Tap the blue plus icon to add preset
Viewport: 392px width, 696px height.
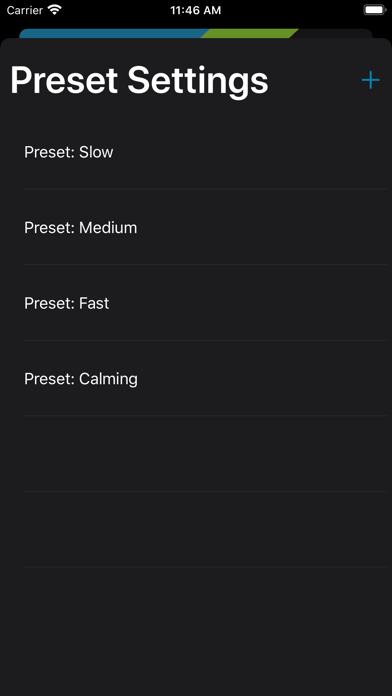tap(370, 80)
